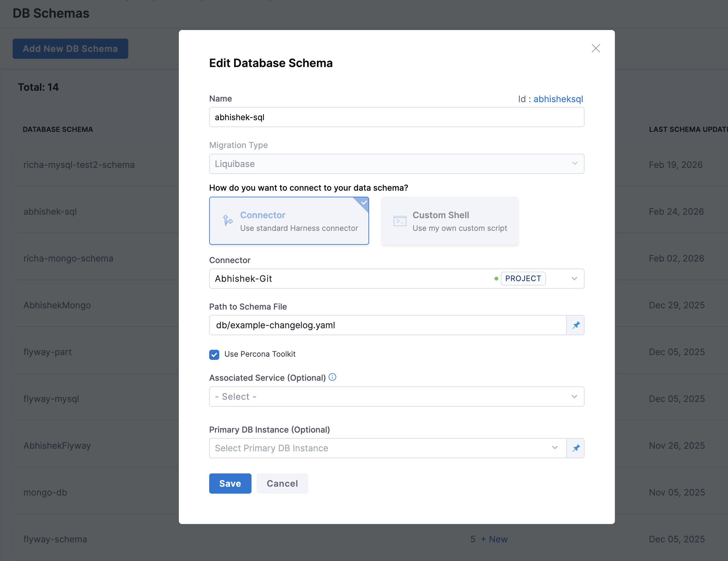Expand the Connector field dropdown

tap(574, 278)
